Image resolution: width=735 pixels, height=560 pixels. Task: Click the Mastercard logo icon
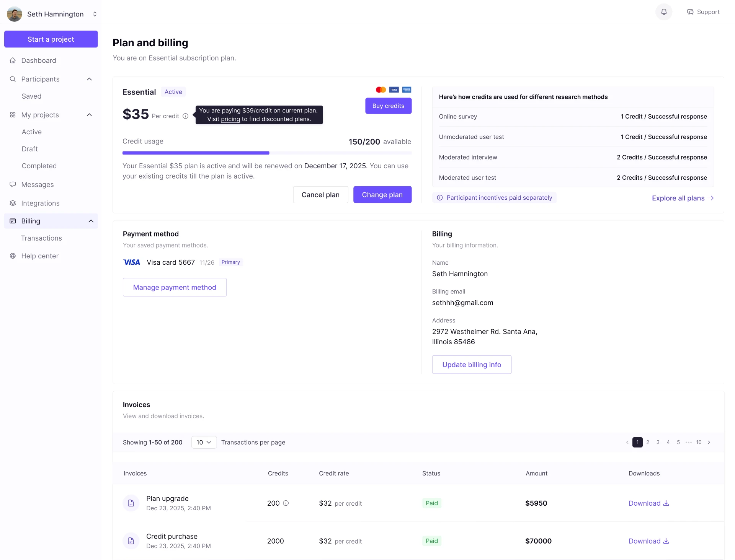pos(381,90)
